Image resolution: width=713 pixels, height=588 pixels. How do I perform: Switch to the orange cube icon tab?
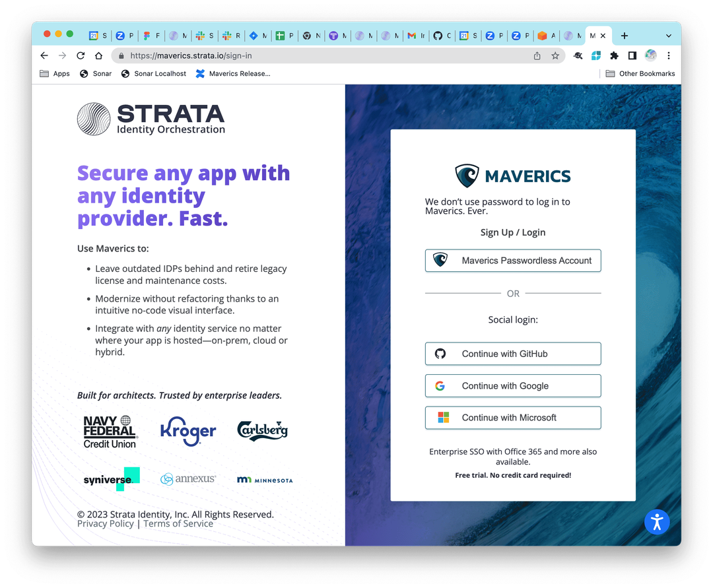[x=546, y=36]
